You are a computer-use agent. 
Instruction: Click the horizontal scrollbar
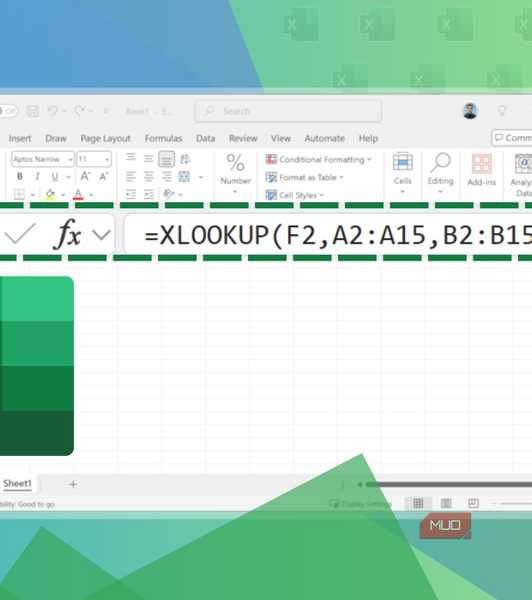[x=449, y=484]
